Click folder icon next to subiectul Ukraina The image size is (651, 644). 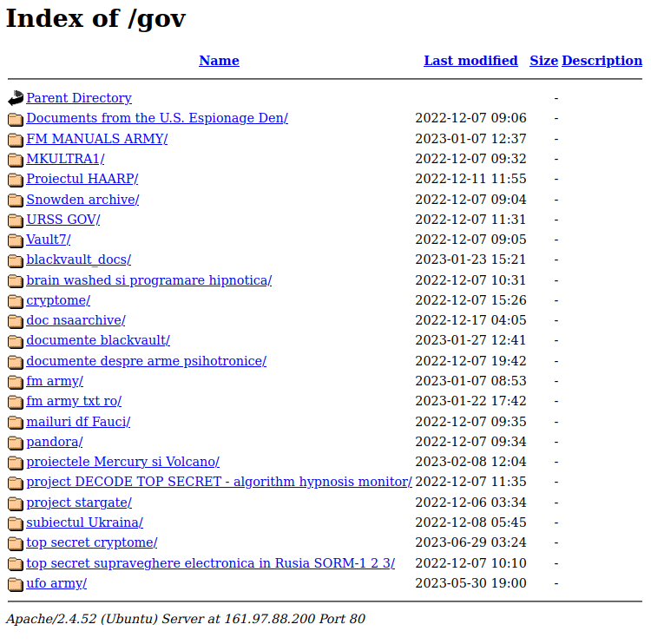(16, 524)
